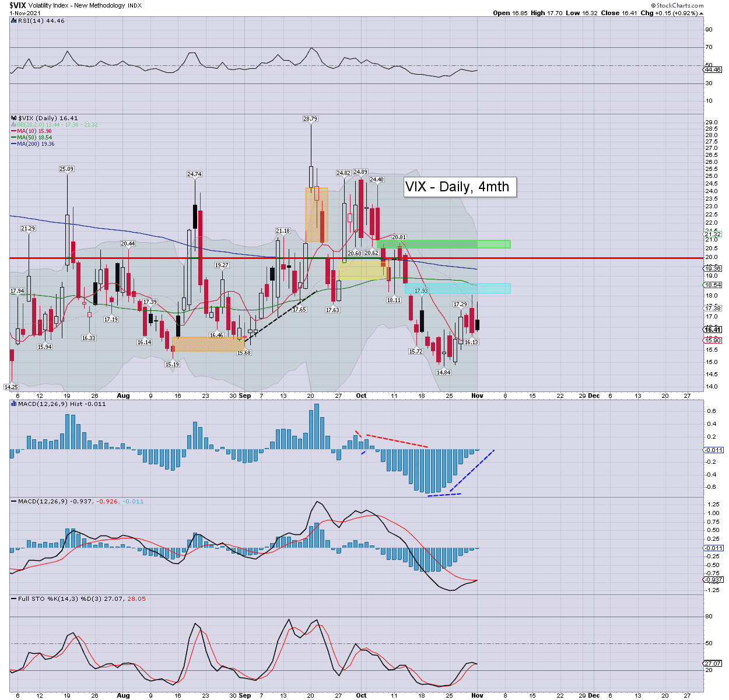Click the 'Aug' label on price chart axis

coord(123,395)
